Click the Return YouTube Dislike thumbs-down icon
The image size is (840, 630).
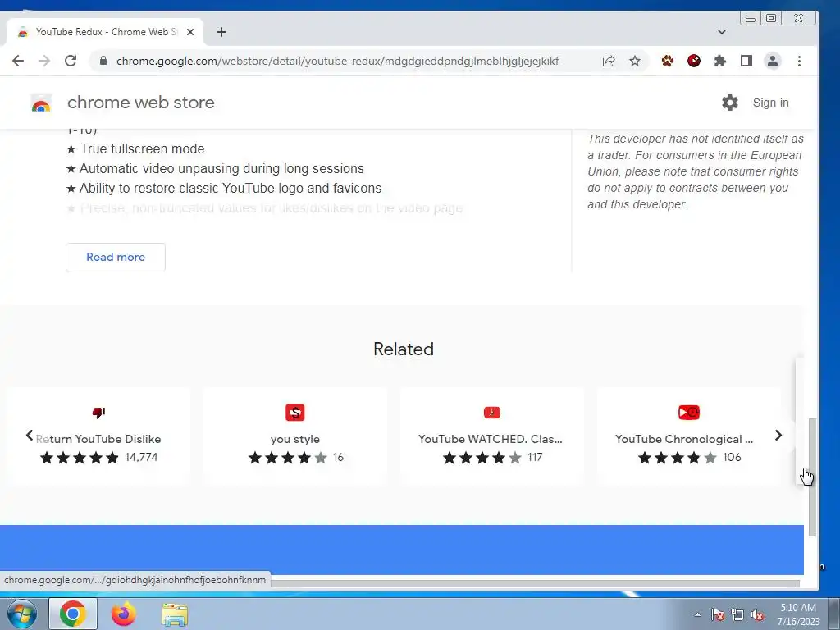coord(98,413)
